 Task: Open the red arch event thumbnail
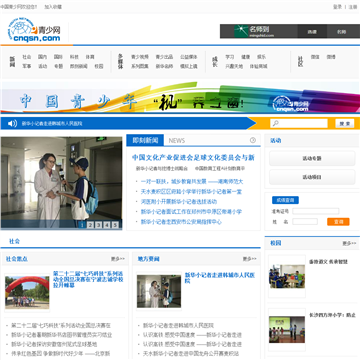pyautogui.click(x=27, y=292)
